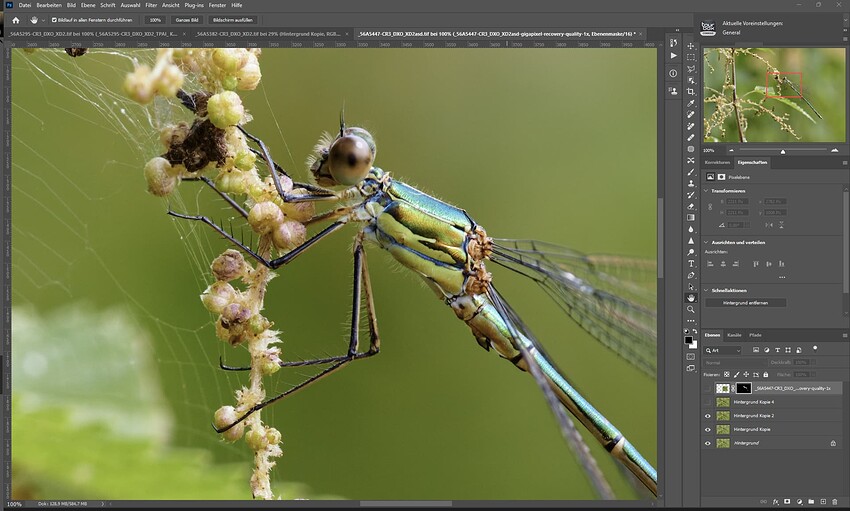This screenshot has height=511, width=850.
Task: Switch to the Kanäle tab
Action: pyautogui.click(x=734, y=335)
